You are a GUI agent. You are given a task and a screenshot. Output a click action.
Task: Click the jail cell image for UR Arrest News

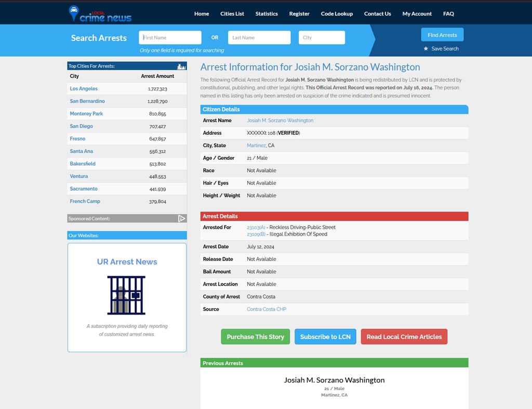tap(127, 295)
